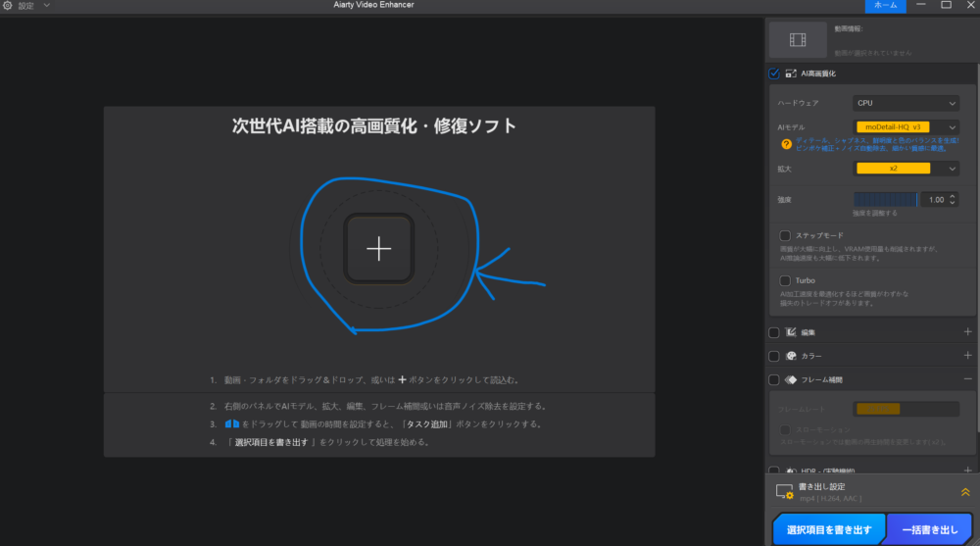Screen dimensions: 980x546
Task: Click the フレーム補間 frame interpolation icon
Action: click(x=791, y=379)
